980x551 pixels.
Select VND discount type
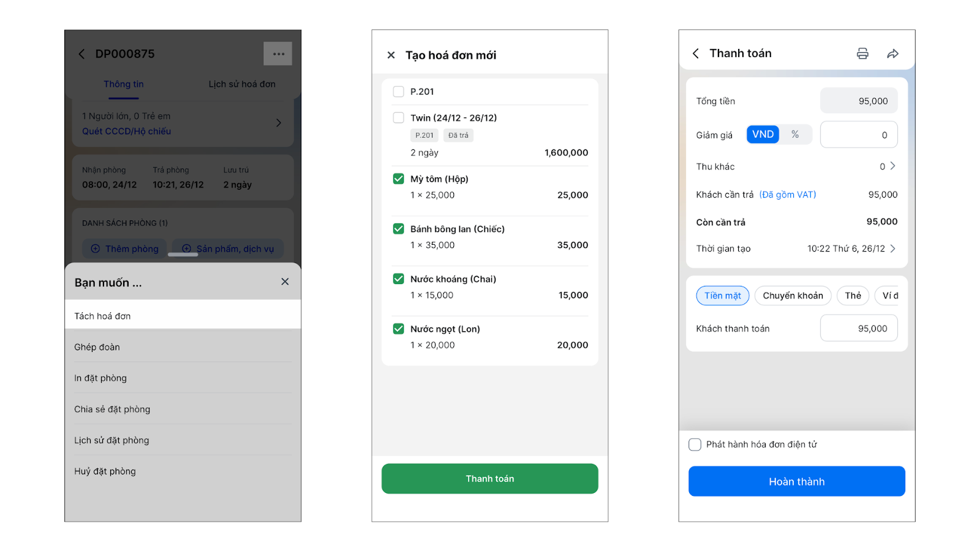[763, 134]
